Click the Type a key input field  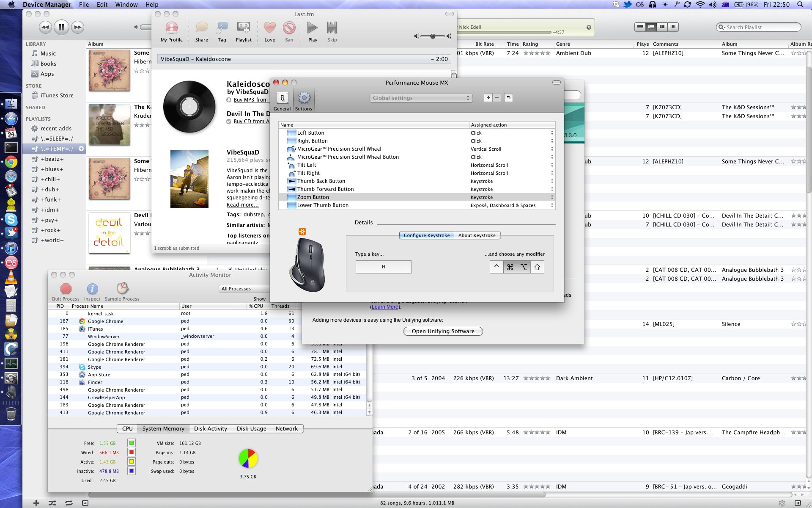(x=383, y=267)
